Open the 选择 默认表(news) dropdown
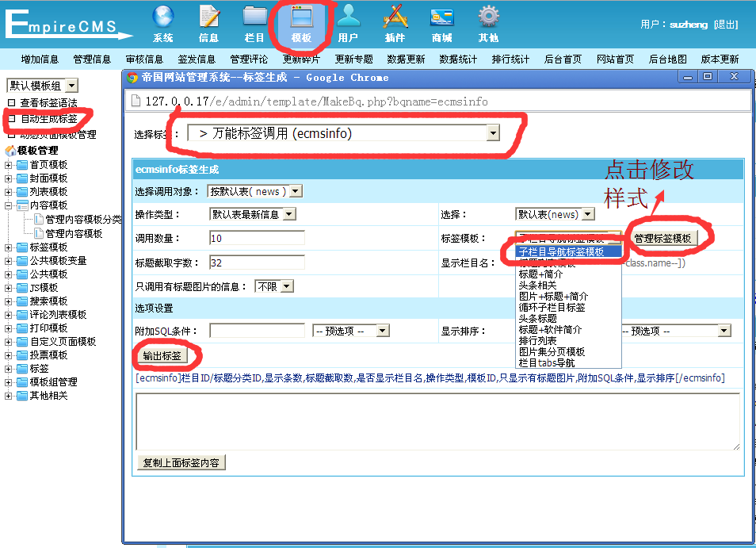The height and width of the screenshot is (548, 756). [555, 214]
